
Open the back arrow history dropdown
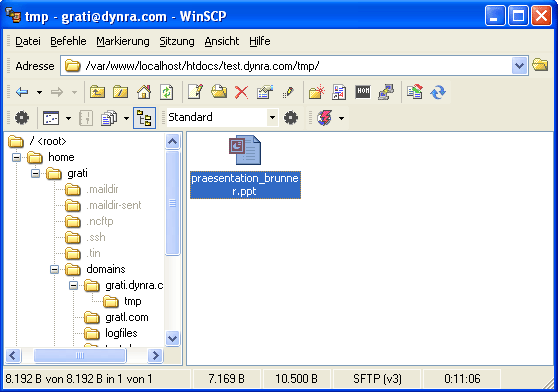pyautogui.click(x=39, y=92)
